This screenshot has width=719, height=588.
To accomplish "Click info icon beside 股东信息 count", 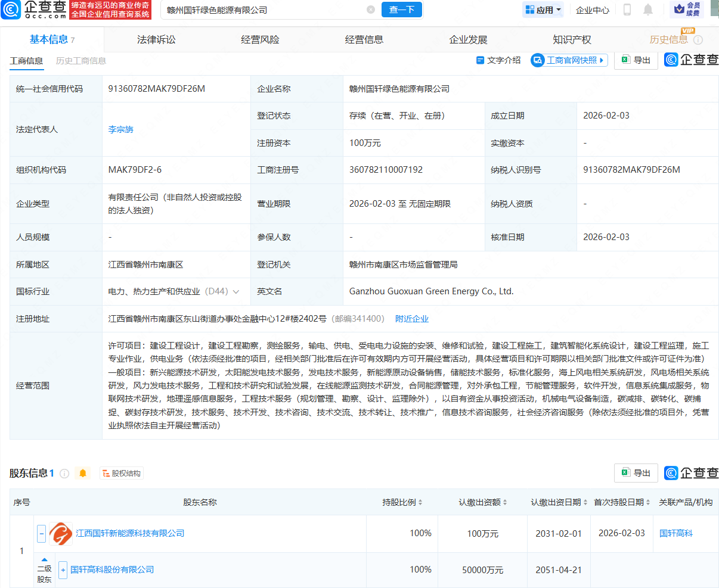I will tap(64, 474).
